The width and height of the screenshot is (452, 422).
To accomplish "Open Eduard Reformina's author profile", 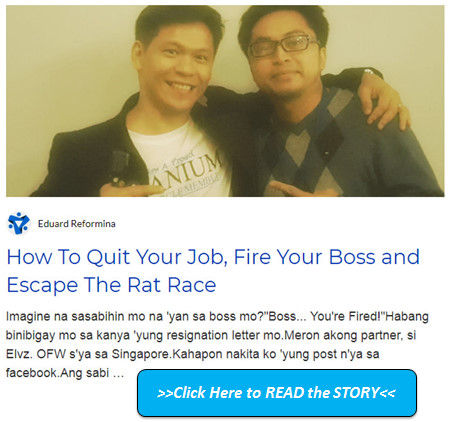I will 77,224.
